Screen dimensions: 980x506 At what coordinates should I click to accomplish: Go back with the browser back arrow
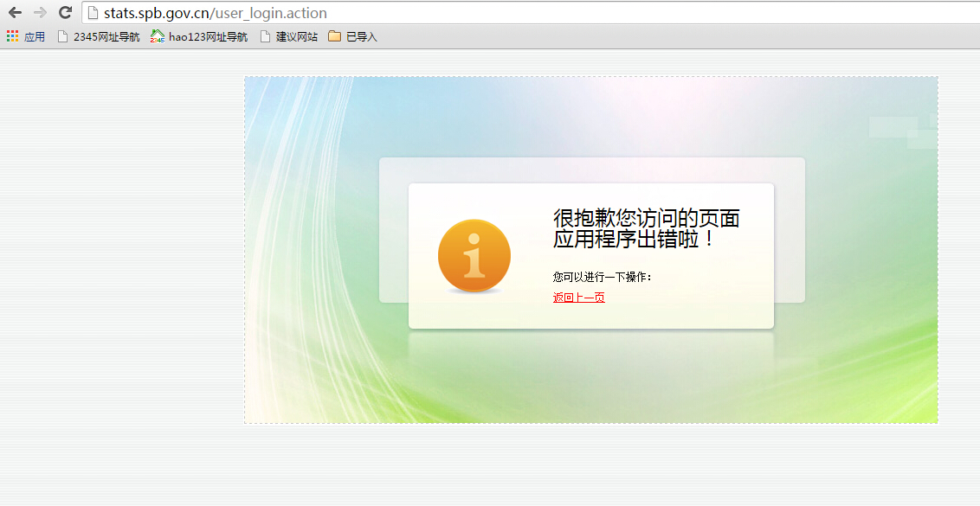click(15, 12)
